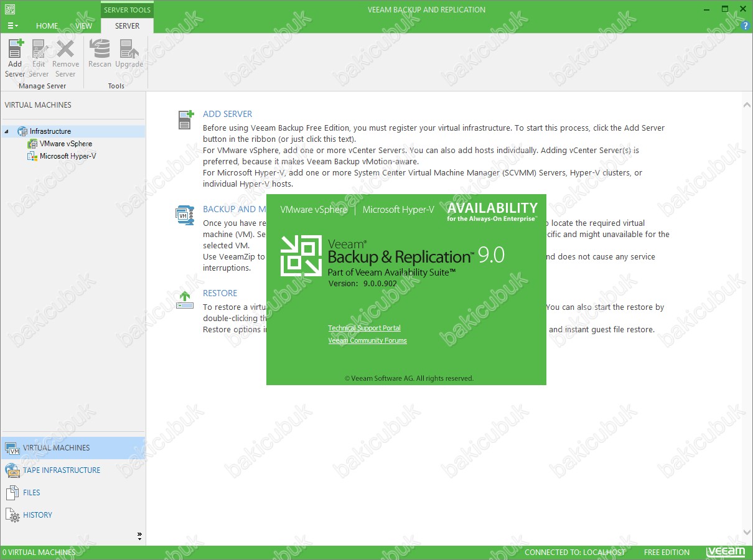Maximize the Veeam Backup and Replication window
The image size is (753, 560).
point(725,9)
